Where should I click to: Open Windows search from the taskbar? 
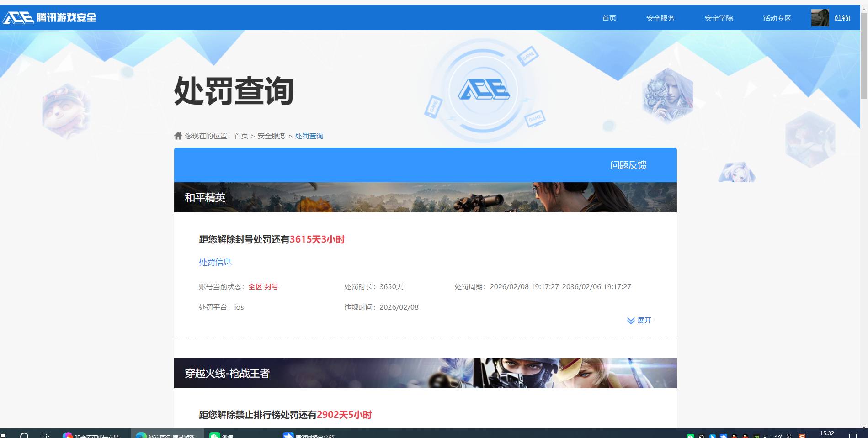pos(24,435)
